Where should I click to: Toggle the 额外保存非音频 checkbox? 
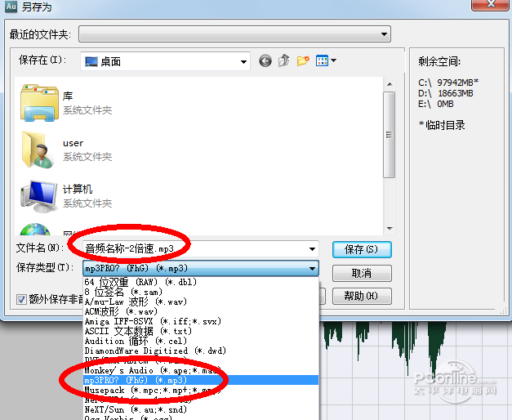click(x=21, y=299)
